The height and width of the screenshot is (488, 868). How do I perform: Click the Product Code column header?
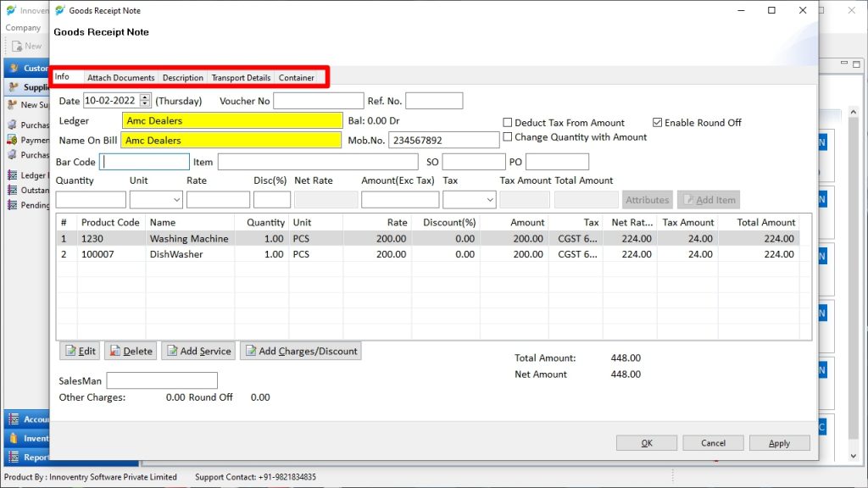tap(110, 223)
